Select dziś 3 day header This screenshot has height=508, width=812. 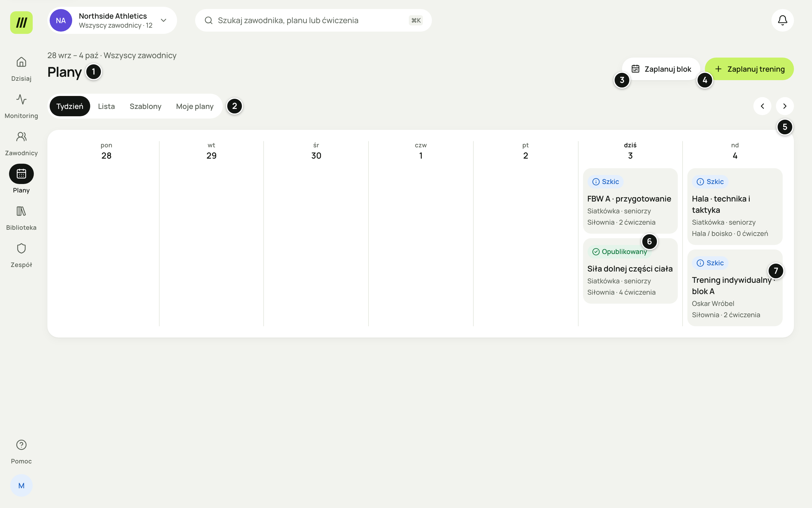pyautogui.click(x=630, y=151)
